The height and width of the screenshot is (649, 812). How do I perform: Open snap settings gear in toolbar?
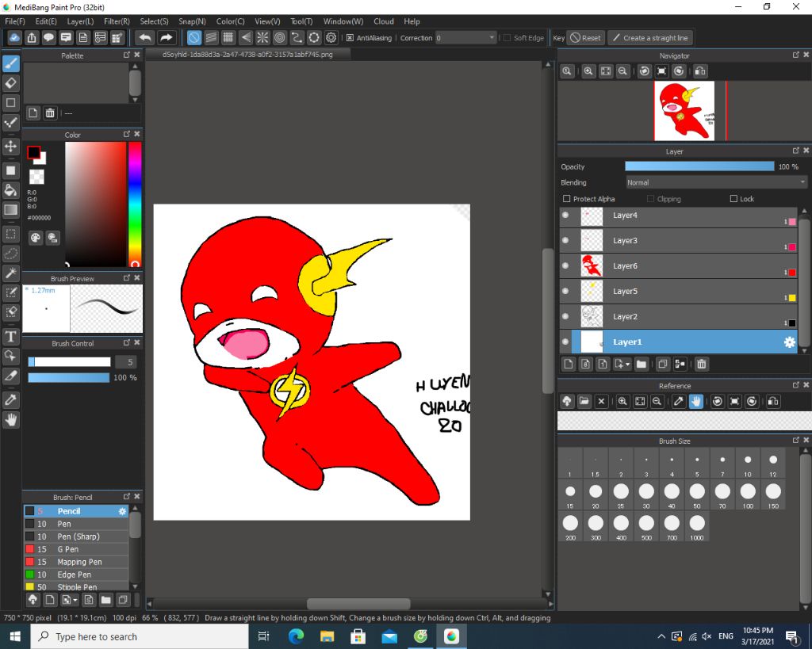click(x=331, y=38)
